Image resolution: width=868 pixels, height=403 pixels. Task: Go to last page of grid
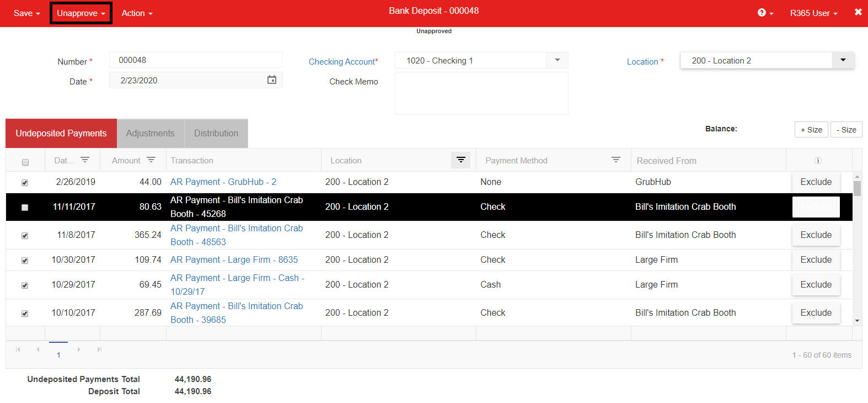point(99,349)
